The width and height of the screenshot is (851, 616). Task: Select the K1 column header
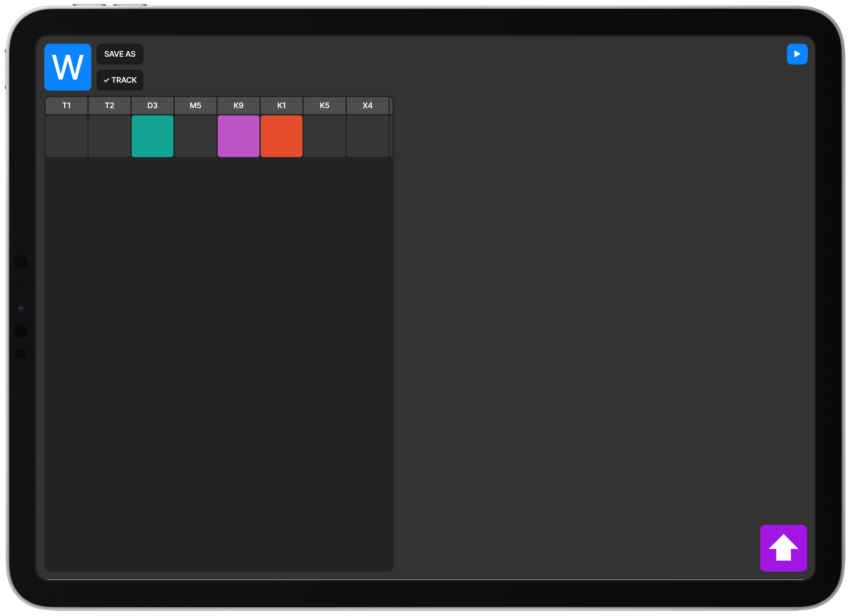click(281, 105)
